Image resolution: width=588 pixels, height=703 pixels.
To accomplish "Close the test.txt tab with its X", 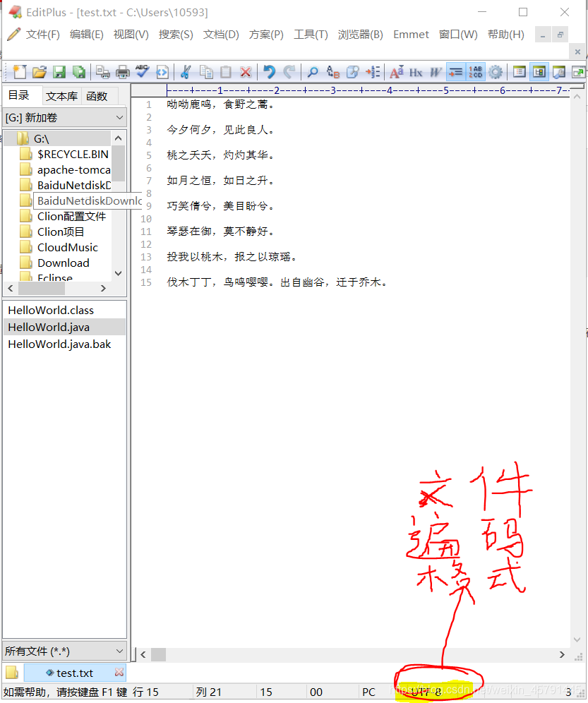I will [x=119, y=672].
